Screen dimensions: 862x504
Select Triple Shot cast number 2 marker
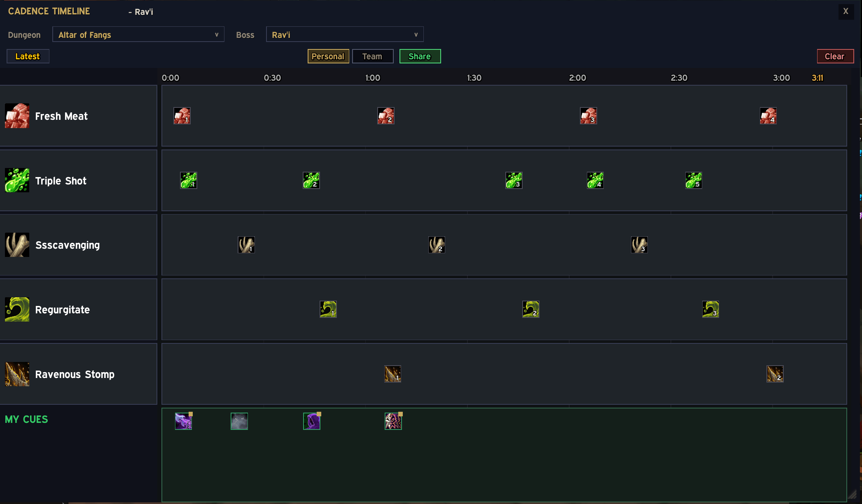[311, 180]
